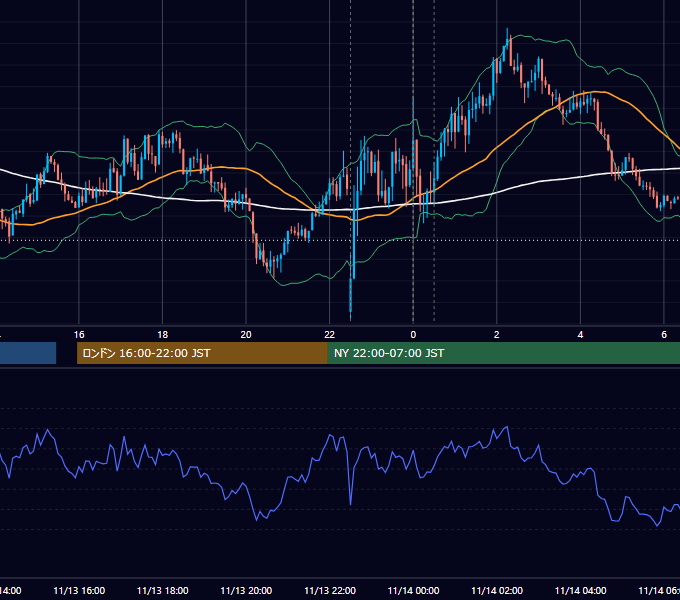Click the 11/13 18:00 time label
The image size is (680, 600).
(x=163, y=591)
